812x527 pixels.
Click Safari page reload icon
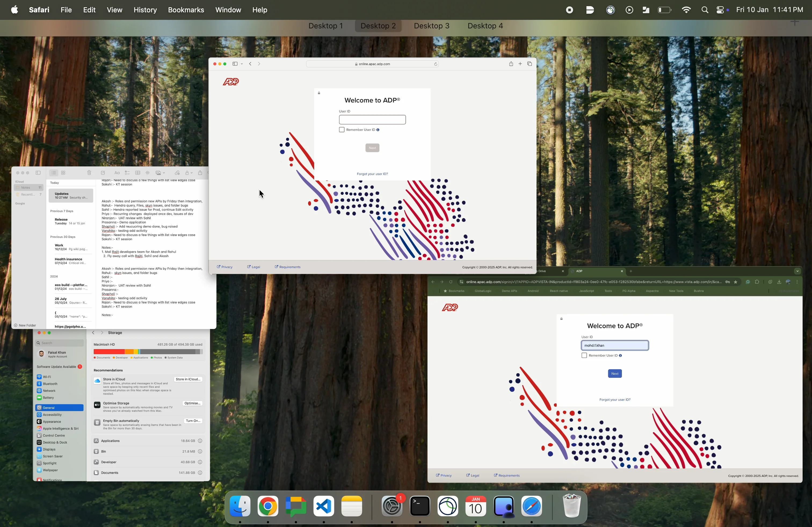436,64
